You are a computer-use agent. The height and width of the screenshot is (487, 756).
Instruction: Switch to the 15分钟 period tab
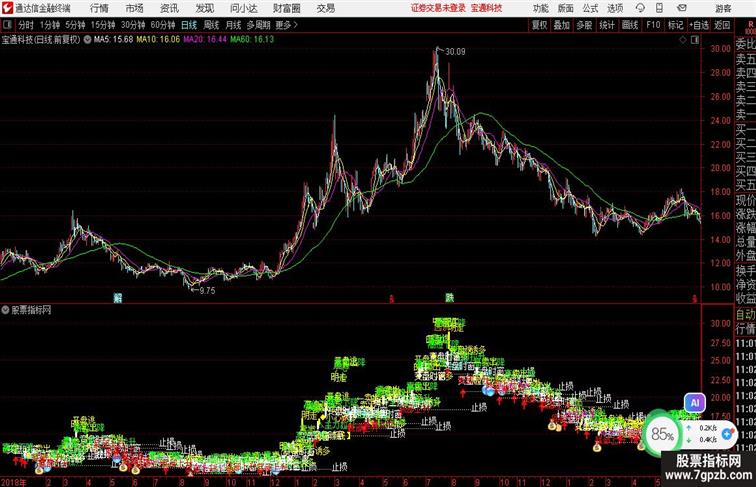pos(103,25)
